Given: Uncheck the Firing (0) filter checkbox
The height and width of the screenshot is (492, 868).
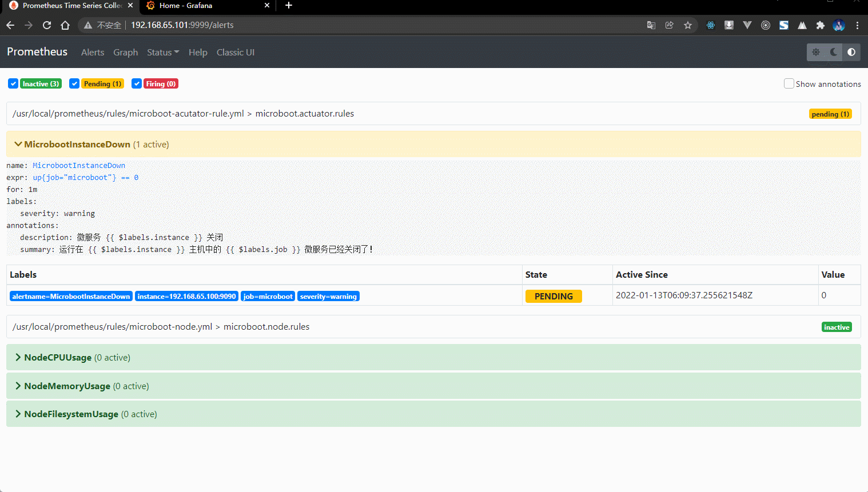Looking at the screenshot, I should tap(137, 83).
